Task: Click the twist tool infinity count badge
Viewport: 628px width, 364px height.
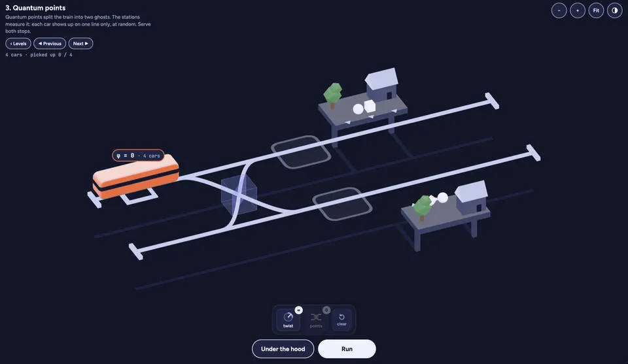Action: point(299,310)
